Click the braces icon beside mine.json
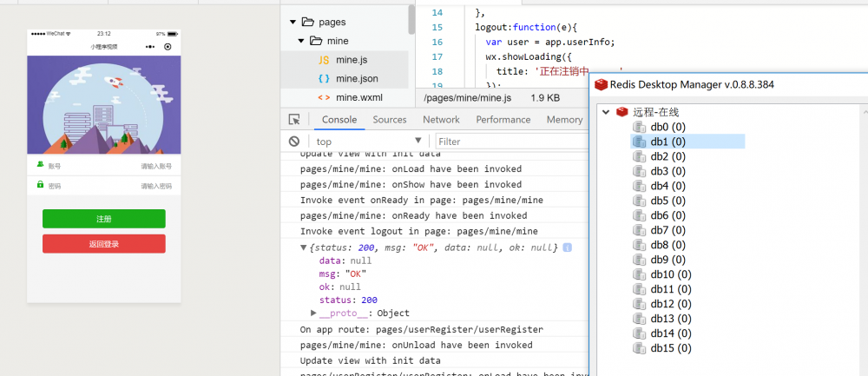Image resolution: width=868 pixels, height=376 pixels. pyautogui.click(x=324, y=79)
